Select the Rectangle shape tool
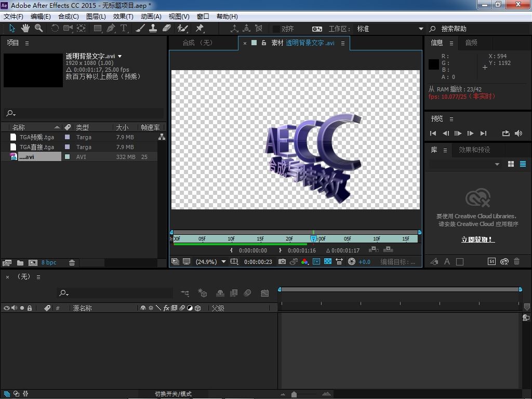 tap(98, 29)
